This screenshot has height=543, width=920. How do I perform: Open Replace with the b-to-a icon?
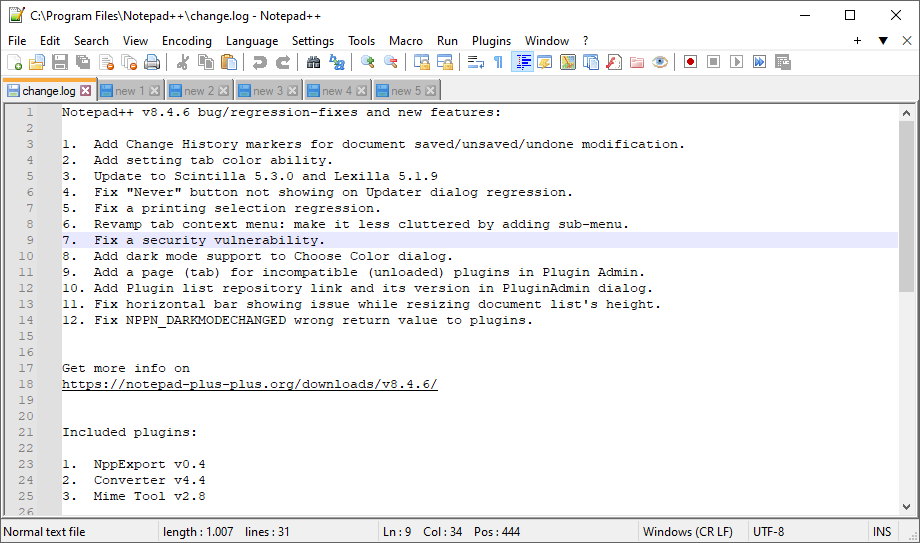(x=337, y=62)
